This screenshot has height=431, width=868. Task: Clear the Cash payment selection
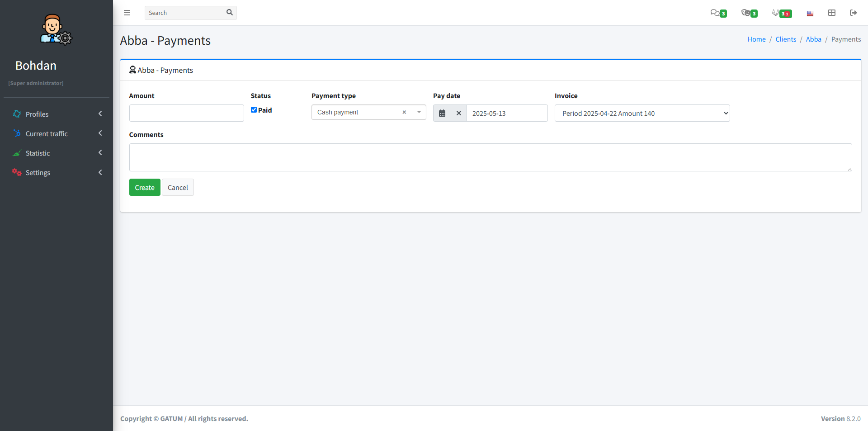404,113
